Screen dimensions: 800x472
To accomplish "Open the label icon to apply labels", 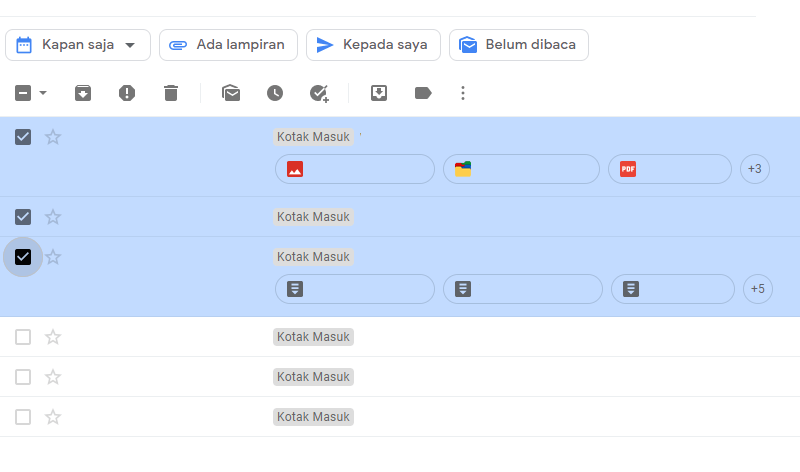I will (x=423, y=93).
